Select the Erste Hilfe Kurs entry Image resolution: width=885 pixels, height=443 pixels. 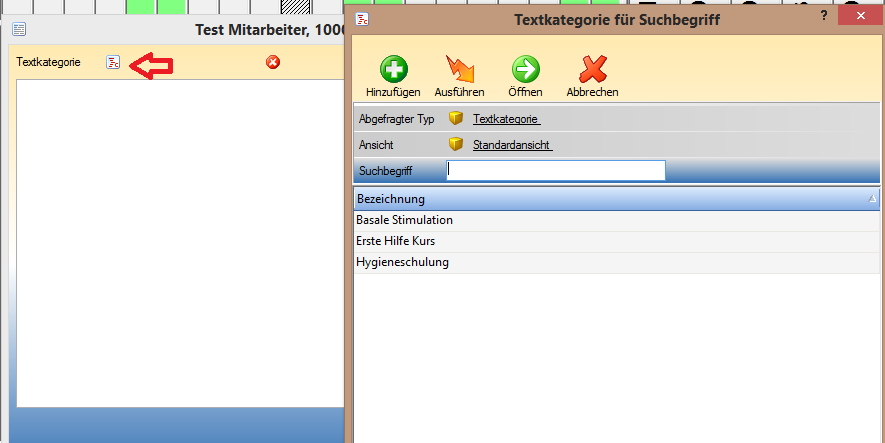[395, 241]
